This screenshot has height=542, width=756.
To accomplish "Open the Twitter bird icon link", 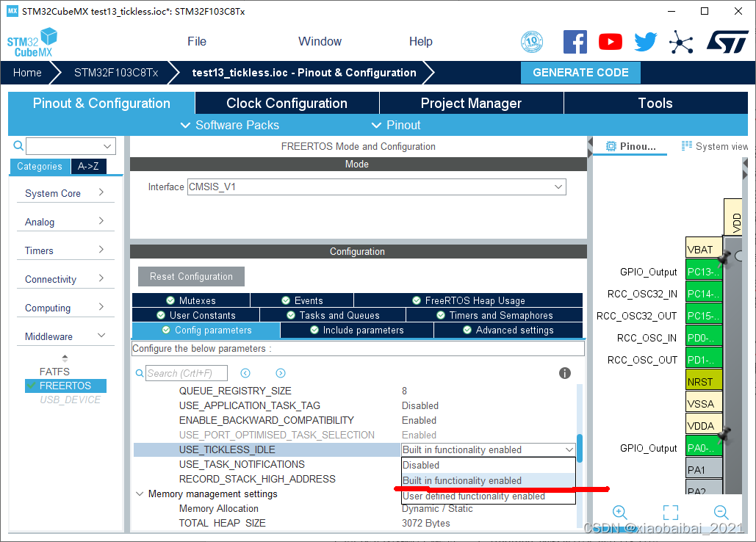I will tap(645, 42).
